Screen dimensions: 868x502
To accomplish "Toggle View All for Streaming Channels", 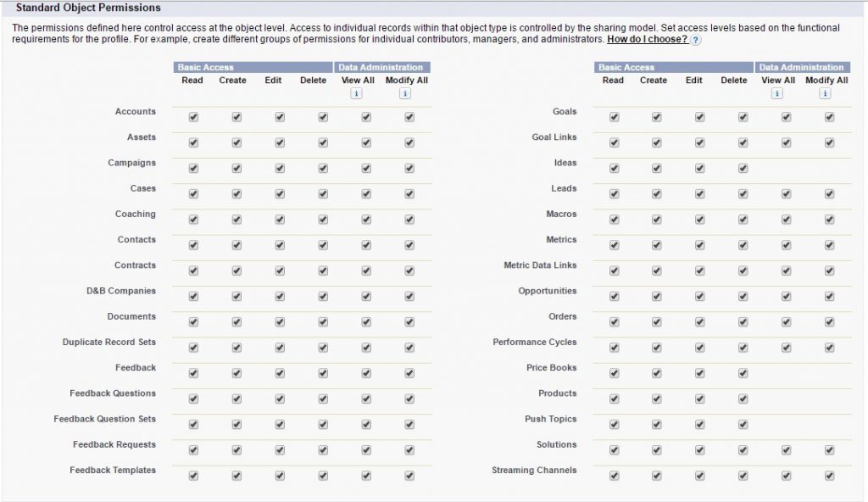I will pos(787,476).
